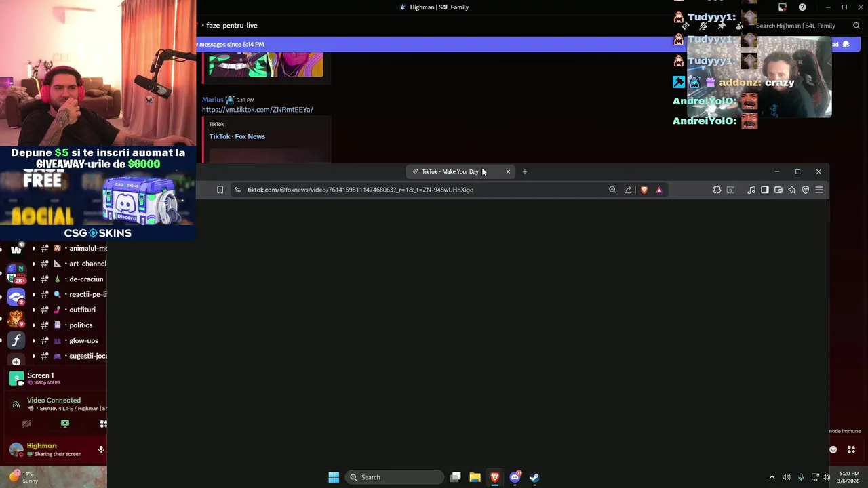Screen dimensions: 868x488
Task: Click the taskbar Search box
Action: [395, 477]
